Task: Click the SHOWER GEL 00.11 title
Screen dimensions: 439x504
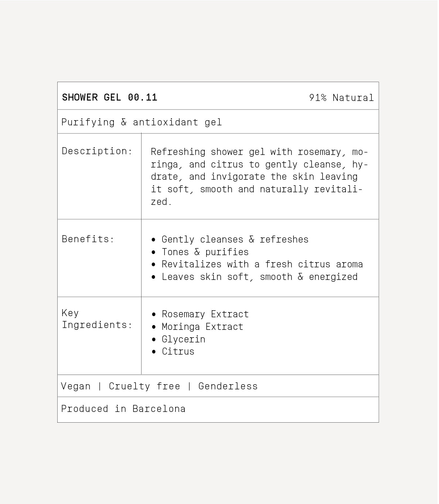Action: 109,97
